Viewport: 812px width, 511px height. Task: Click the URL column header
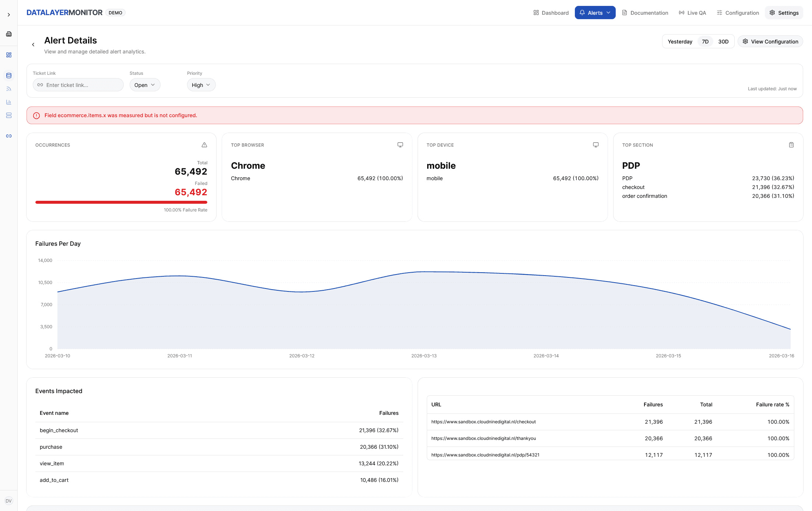[x=436, y=405]
